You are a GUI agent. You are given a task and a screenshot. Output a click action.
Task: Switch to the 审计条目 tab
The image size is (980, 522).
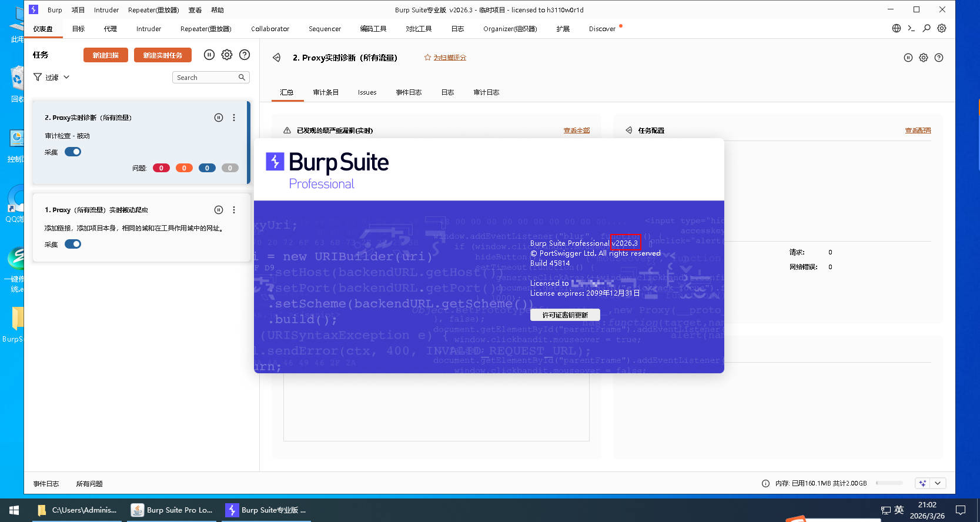point(326,92)
